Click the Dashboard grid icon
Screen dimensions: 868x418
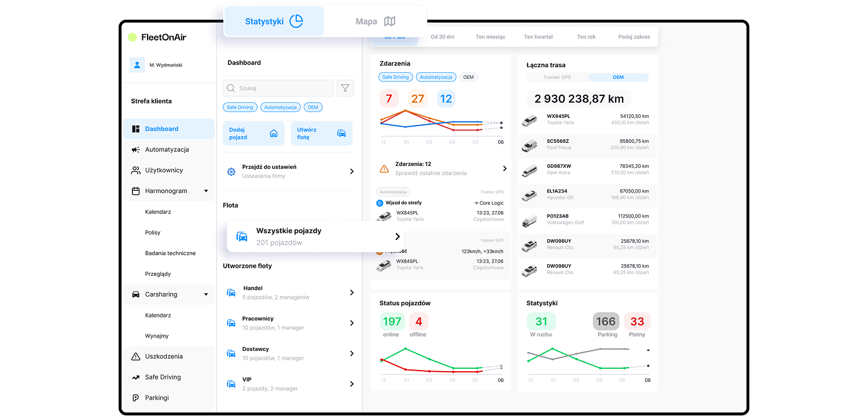tap(135, 129)
